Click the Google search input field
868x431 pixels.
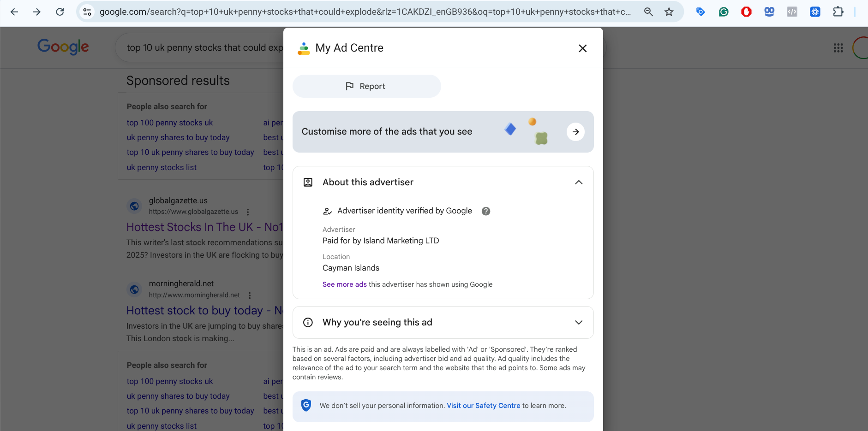point(203,48)
